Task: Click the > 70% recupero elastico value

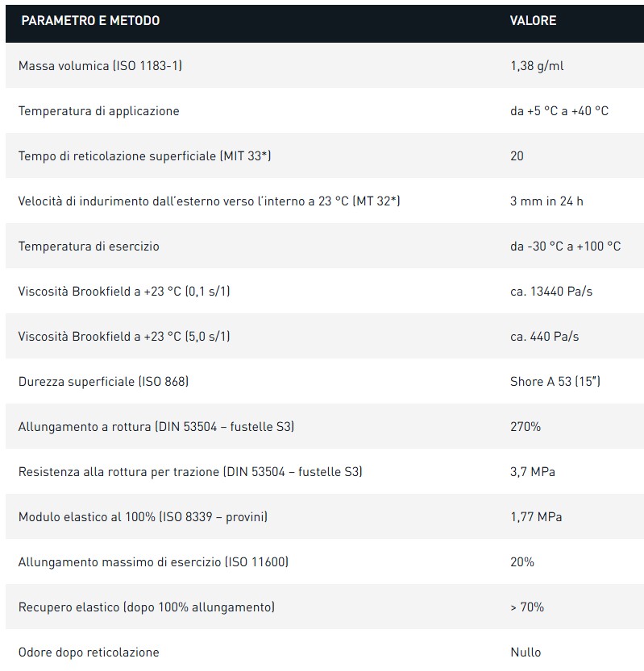Action: coord(527,607)
